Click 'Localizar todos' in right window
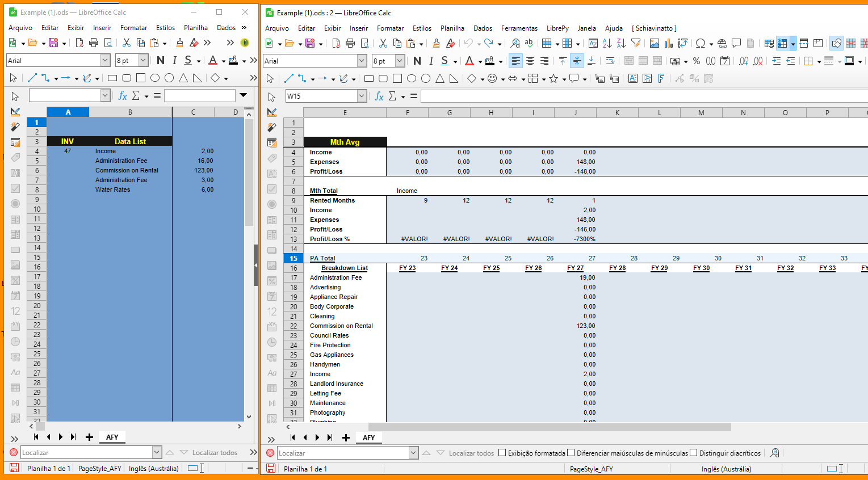This screenshot has width=868, height=480. pos(471,453)
